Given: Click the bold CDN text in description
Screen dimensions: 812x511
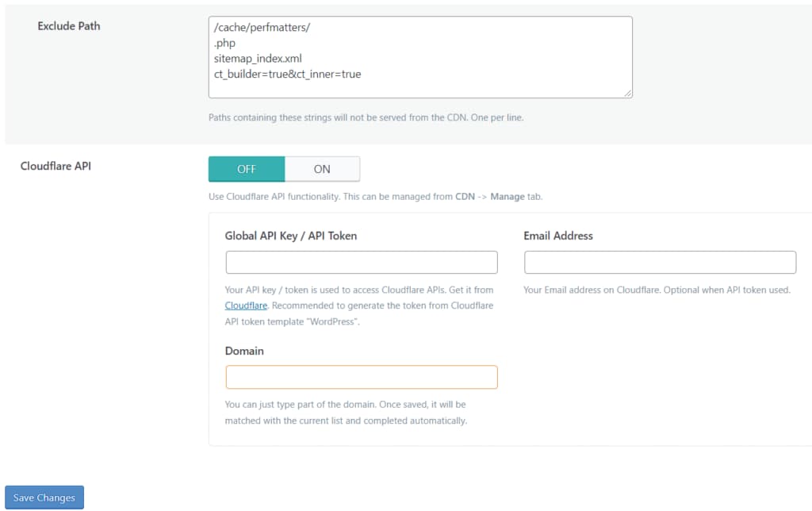Looking at the screenshot, I should point(465,197).
